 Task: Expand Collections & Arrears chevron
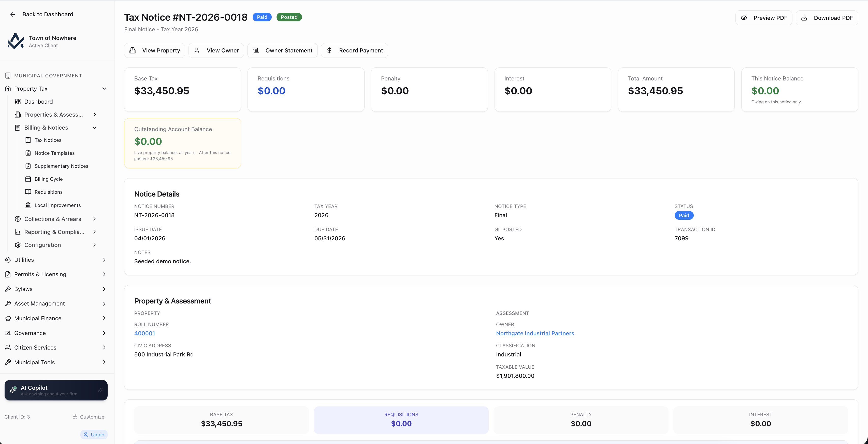point(95,219)
